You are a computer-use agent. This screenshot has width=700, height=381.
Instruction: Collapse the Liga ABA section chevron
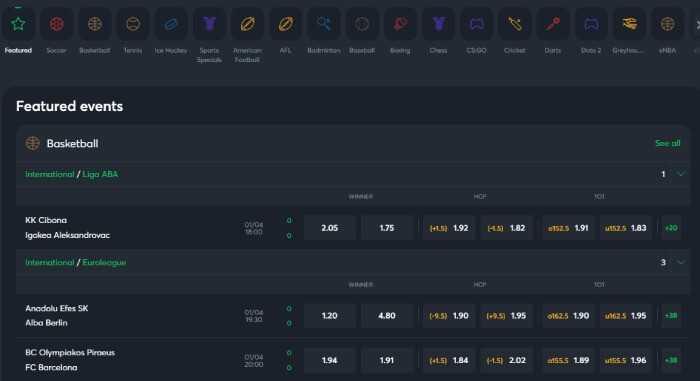point(681,174)
